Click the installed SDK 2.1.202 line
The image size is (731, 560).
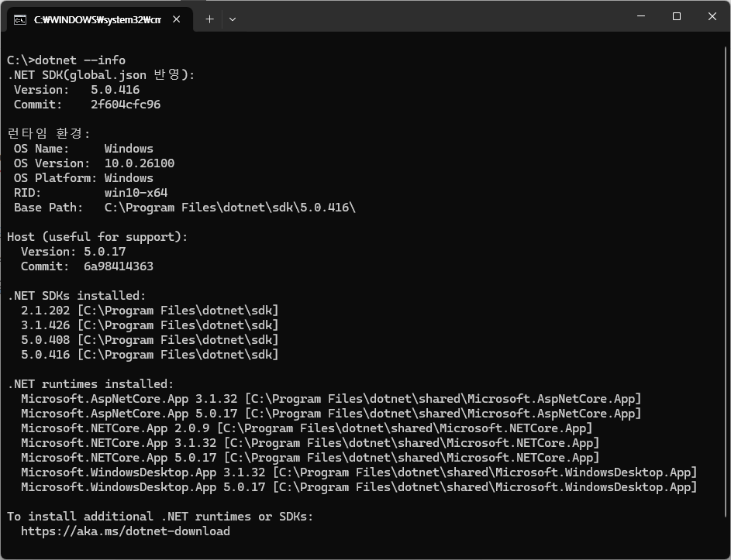(x=150, y=311)
